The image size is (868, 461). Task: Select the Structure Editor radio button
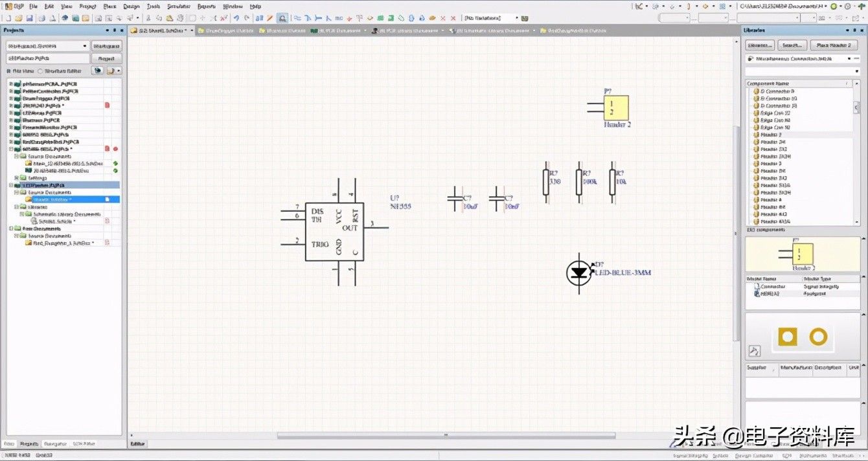tap(41, 71)
